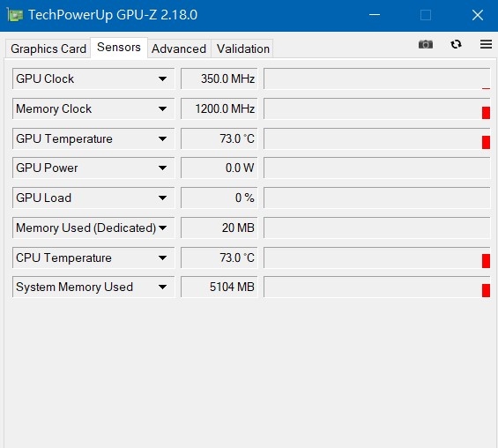This screenshot has width=498, height=448.
Task: Open the GPU Clock sensor dropdown
Action: click(x=93, y=78)
